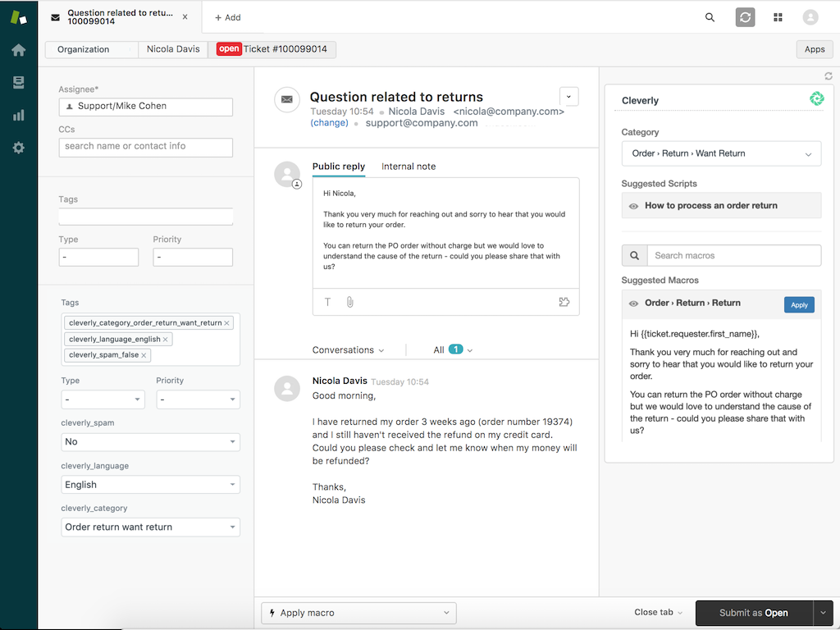This screenshot has height=630, width=840.
Task: Open the Reporting bar chart icon
Action: coord(18,115)
